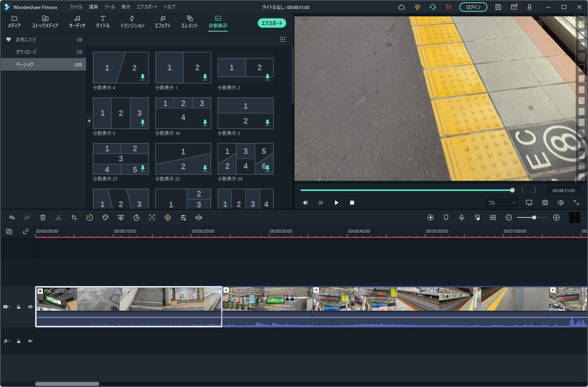Click the color palette adjustment icon
Viewport: 588px width, 387px height.
tap(105, 217)
